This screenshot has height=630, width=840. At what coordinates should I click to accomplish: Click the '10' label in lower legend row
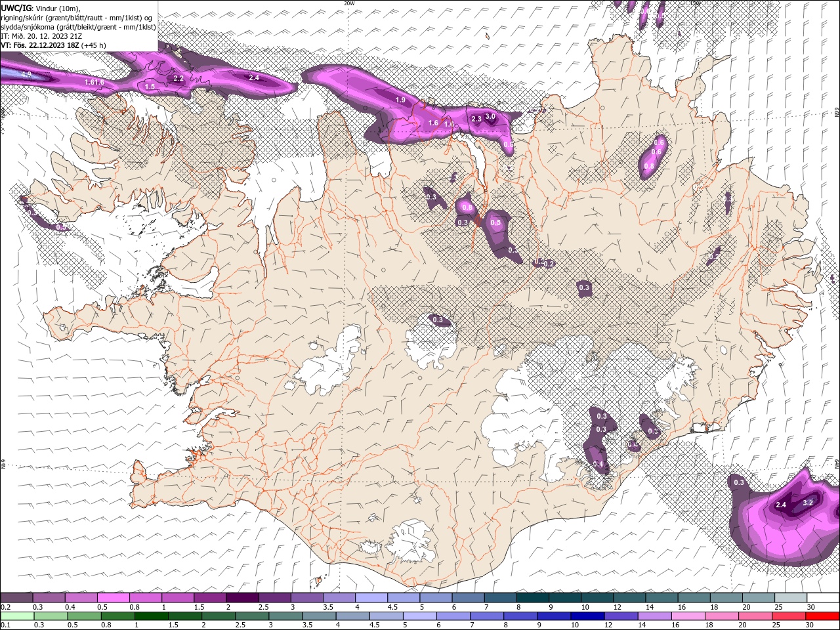pyautogui.click(x=574, y=625)
